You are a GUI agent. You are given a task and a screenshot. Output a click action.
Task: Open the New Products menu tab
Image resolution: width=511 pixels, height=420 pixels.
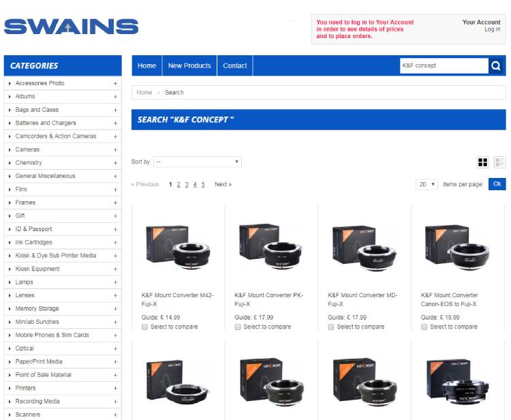(x=189, y=65)
